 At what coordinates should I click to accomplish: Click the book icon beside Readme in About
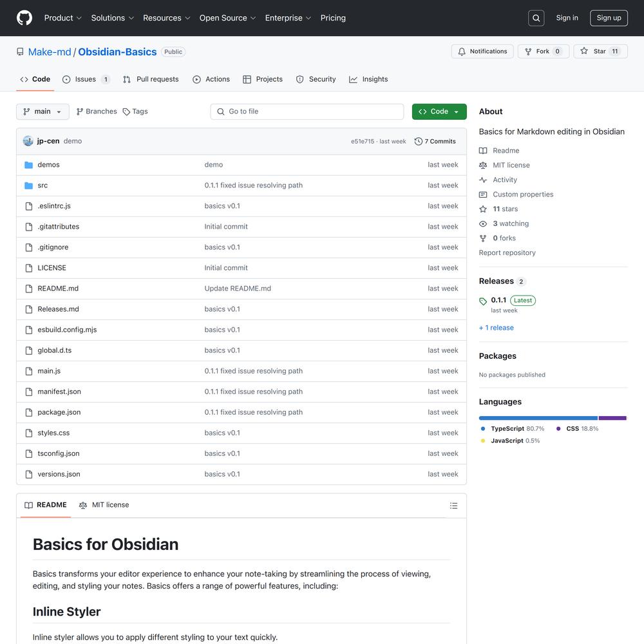pyautogui.click(x=483, y=151)
